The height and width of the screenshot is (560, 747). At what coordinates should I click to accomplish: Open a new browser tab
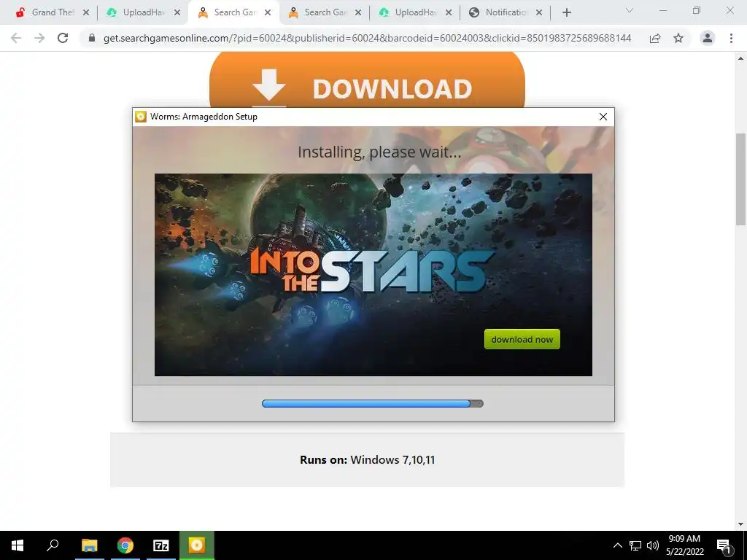coord(566,13)
